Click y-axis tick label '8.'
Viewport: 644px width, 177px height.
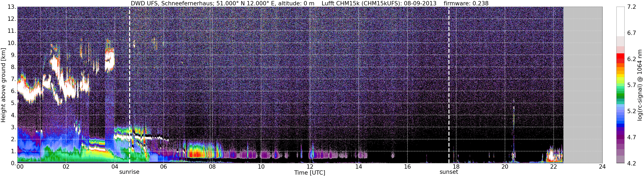click(x=13, y=67)
